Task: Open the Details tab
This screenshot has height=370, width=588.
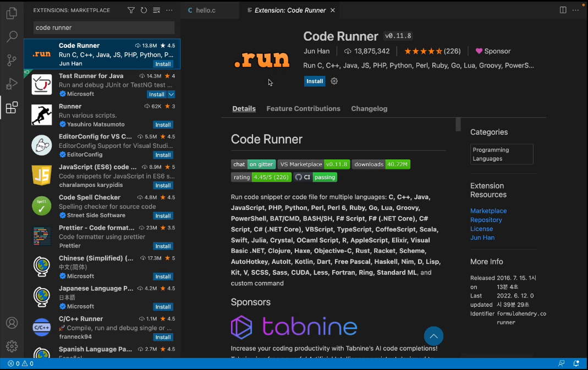Action: (x=244, y=109)
